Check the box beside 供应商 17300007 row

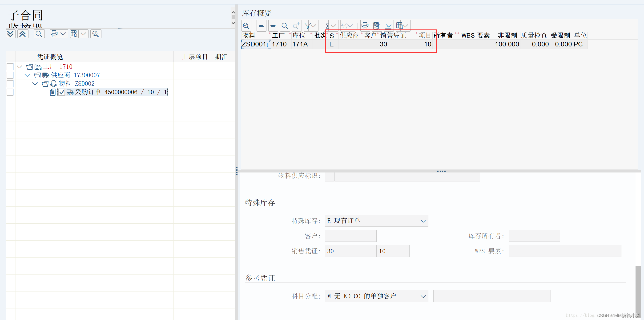[10, 75]
